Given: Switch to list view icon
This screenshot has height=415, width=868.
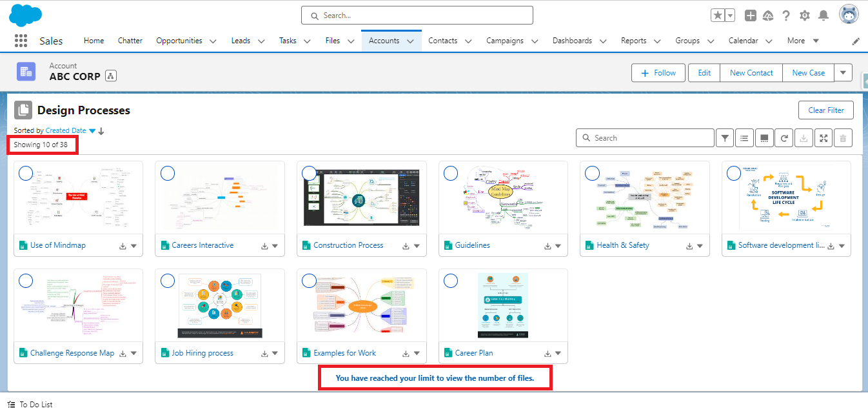Looking at the screenshot, I should [744, 137].
